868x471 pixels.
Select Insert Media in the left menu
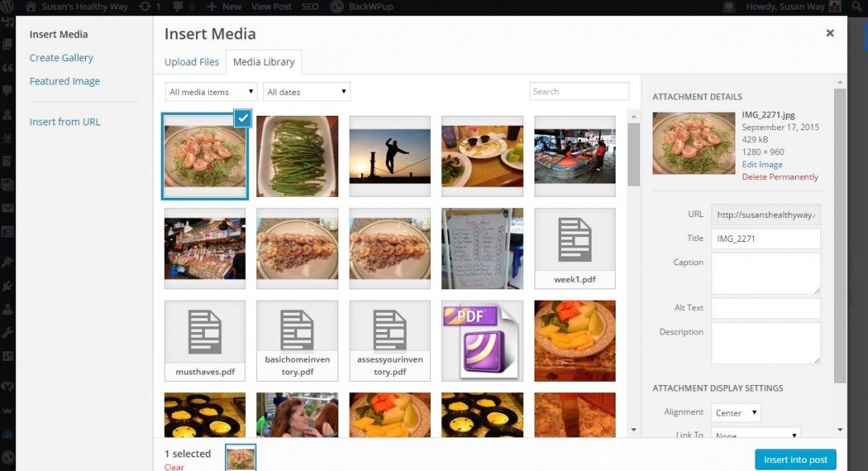point(59,35)
